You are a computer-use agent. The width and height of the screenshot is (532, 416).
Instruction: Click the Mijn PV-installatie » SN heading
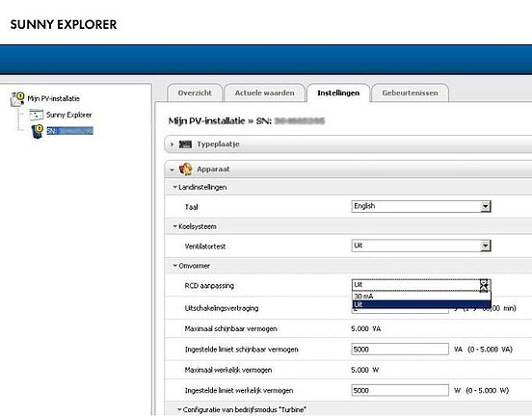pos(247,121)
